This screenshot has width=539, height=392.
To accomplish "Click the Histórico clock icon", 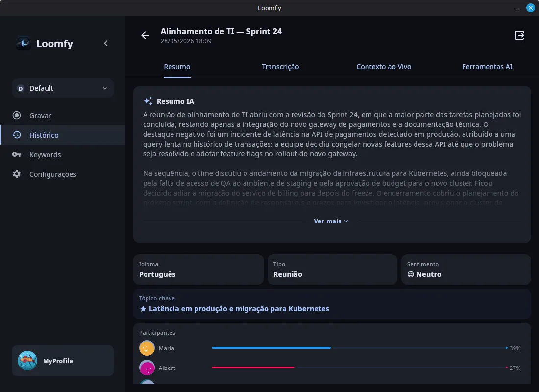I will 17,135.
